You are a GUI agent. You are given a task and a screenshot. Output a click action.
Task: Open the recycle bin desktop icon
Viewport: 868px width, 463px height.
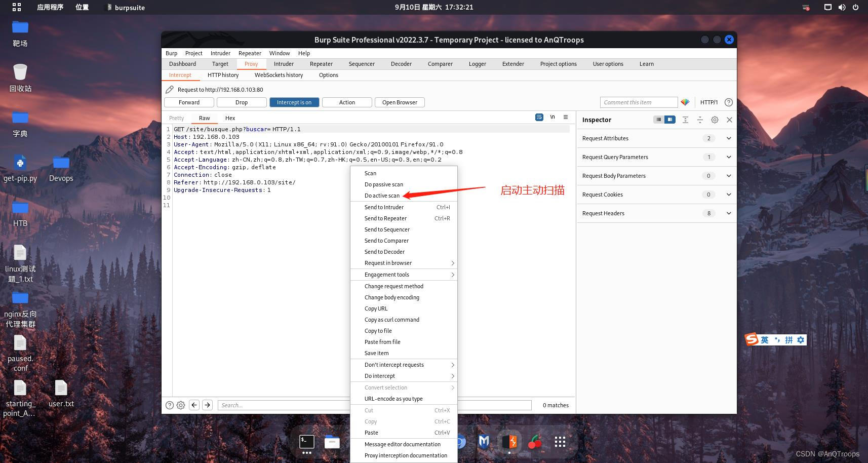[20, 78]
